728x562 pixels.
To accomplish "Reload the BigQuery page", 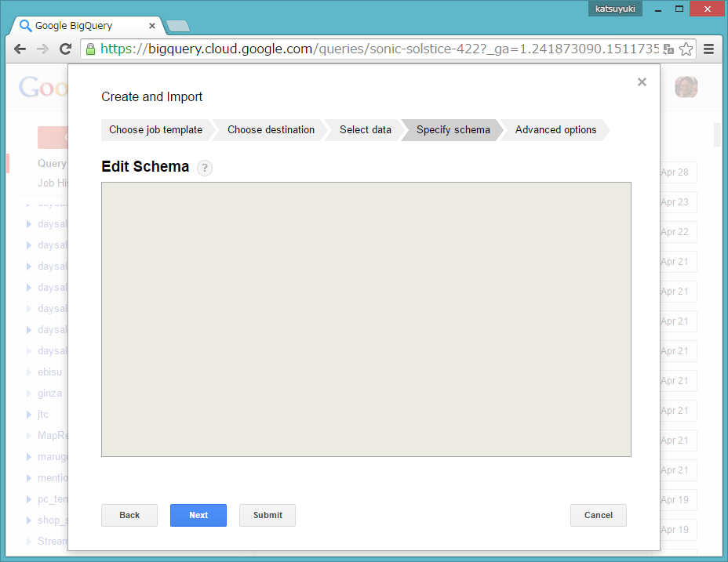I will click(x=65, y=49).
